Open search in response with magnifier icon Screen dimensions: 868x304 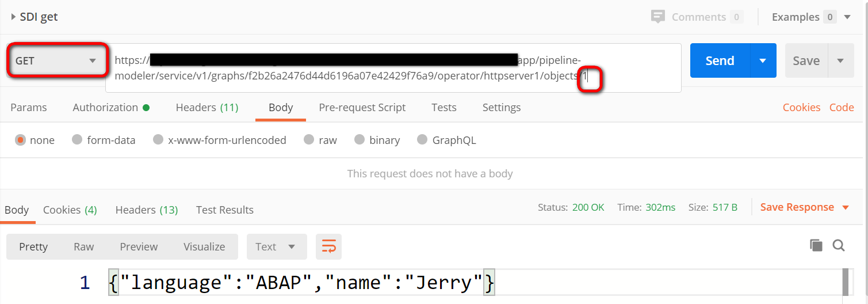(839, 246)
